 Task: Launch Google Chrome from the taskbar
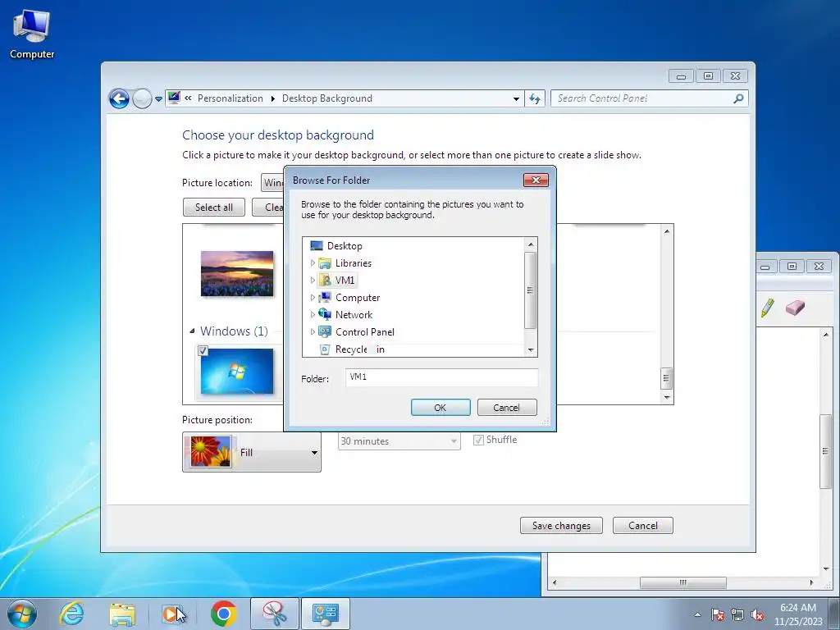223,614
